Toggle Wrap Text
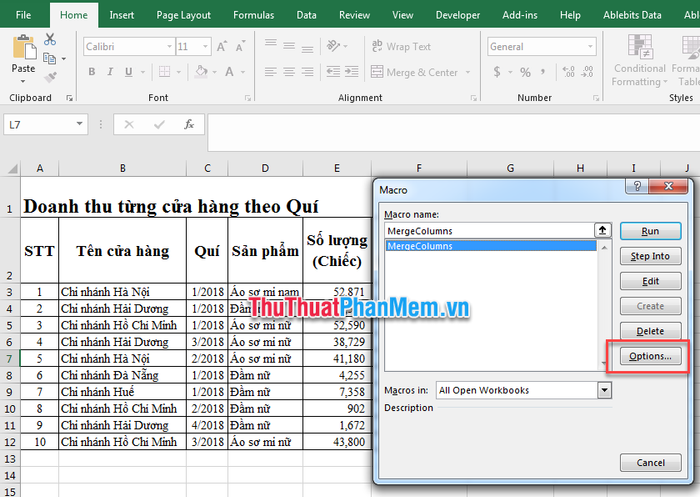The width and height of the screenshot is (700, 497). (x=400, y=46)
